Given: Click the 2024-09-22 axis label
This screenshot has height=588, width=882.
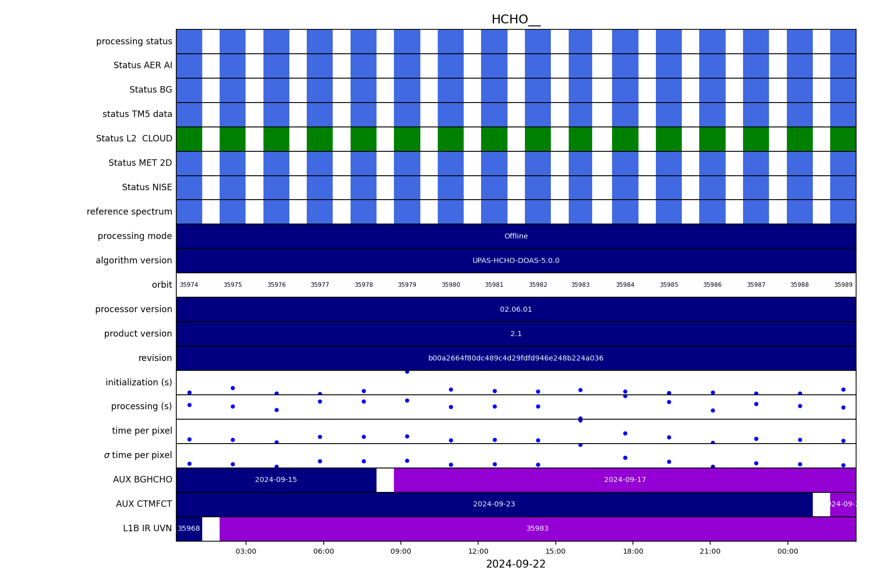Looking at the screenshot, I should pyautogui.click(x=516, y=564).
